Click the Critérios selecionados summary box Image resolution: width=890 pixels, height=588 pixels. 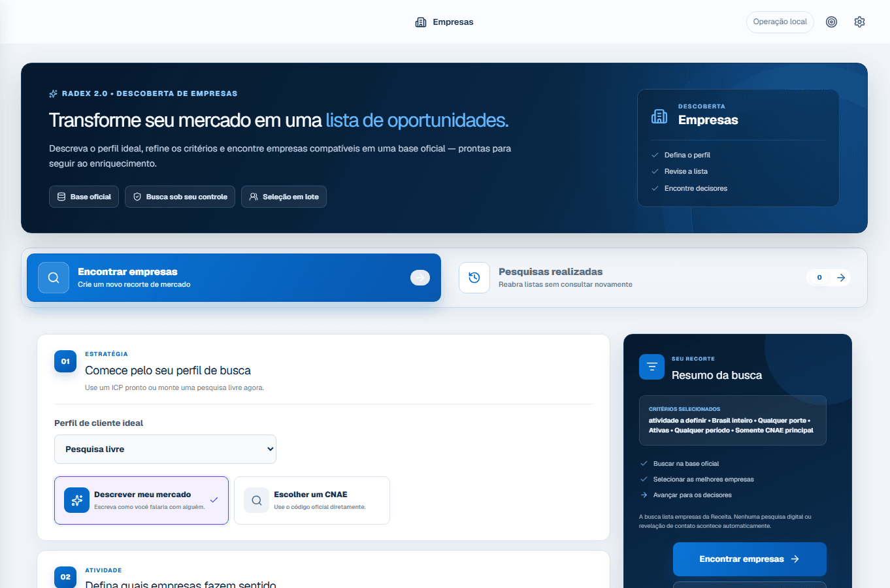(733, 420)
